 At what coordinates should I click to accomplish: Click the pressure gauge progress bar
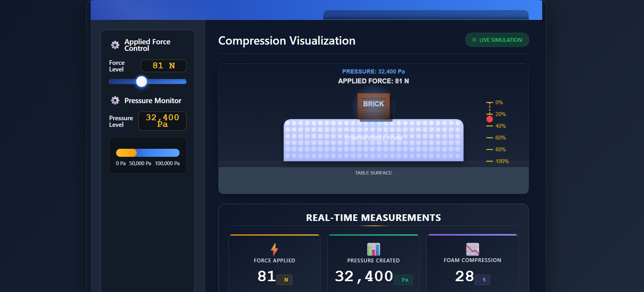pos(148,153)
